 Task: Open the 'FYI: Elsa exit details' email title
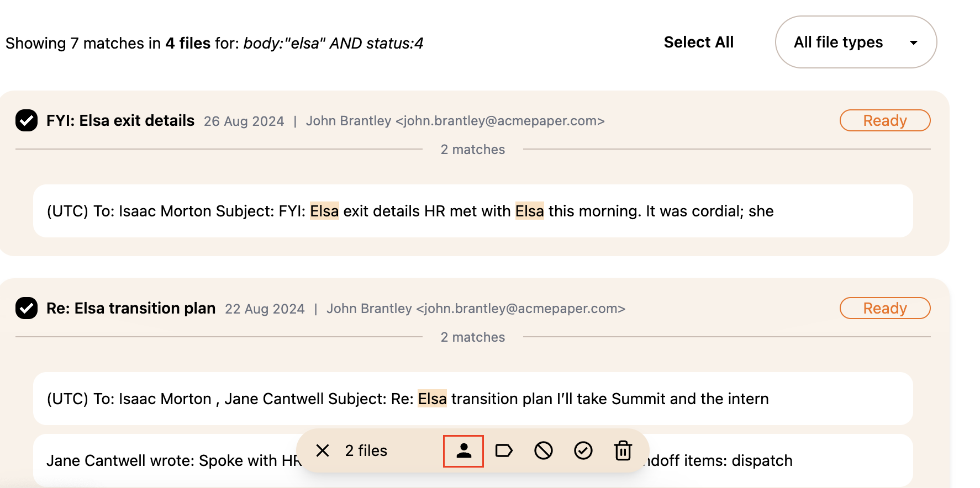120,120
